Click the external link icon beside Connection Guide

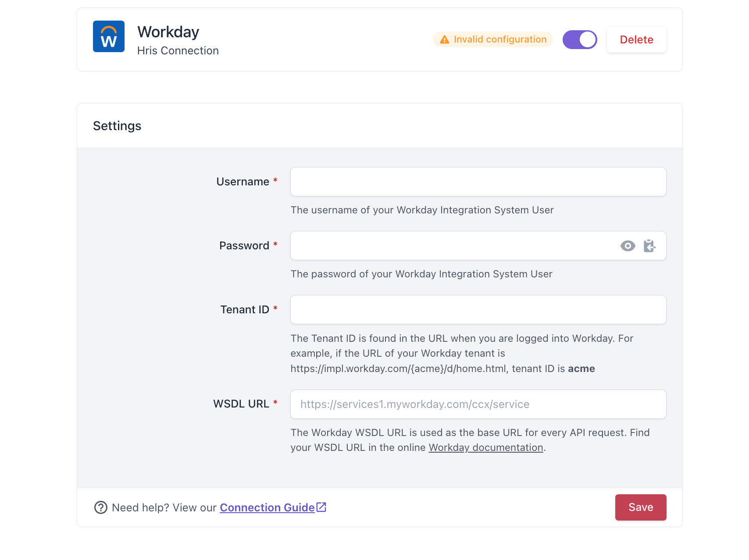click(321, 507)
